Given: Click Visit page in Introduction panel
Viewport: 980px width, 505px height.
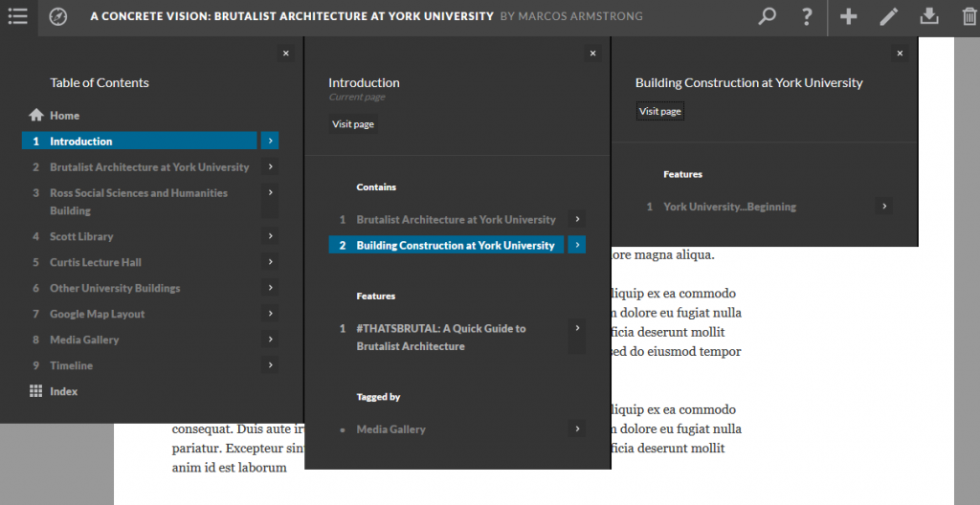Looking at the screenshot, I should pyautogui.click(x=353, y=124).
